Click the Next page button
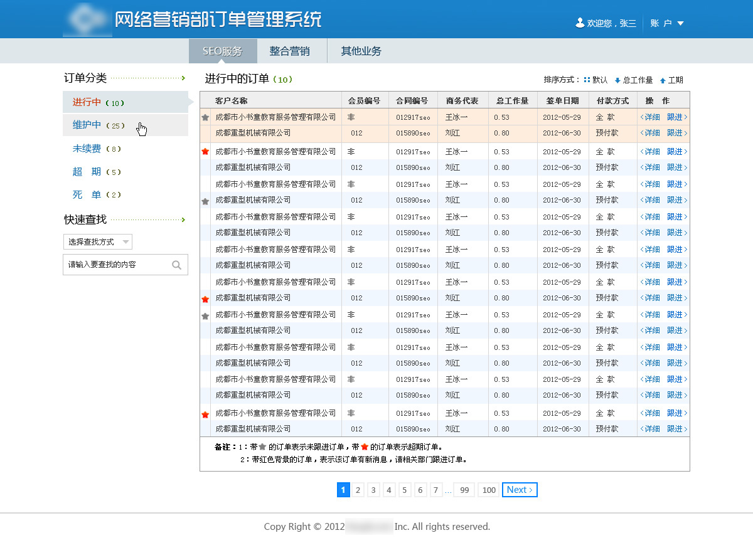This screenshot has width=753, height=560. pos(520,490)
